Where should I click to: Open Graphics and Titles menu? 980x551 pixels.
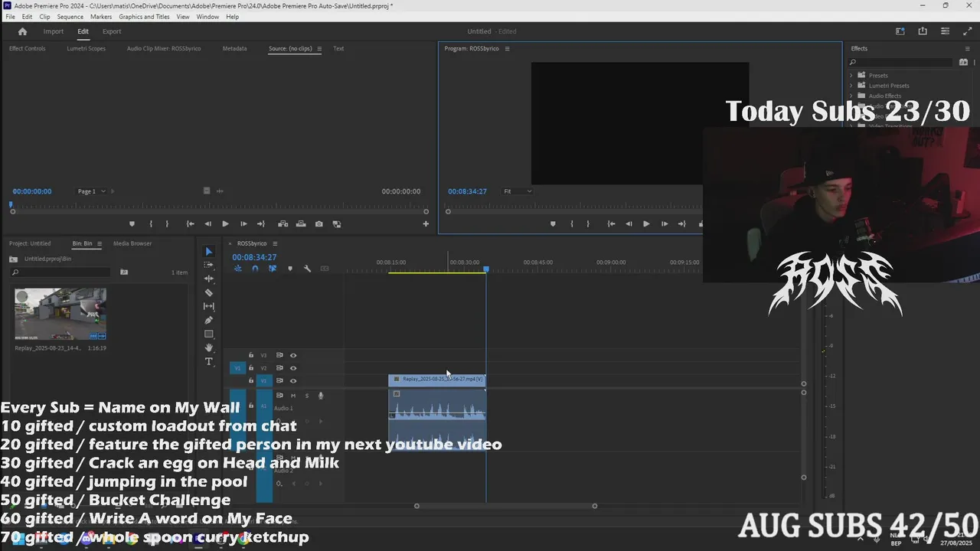[x=144, y=17]
